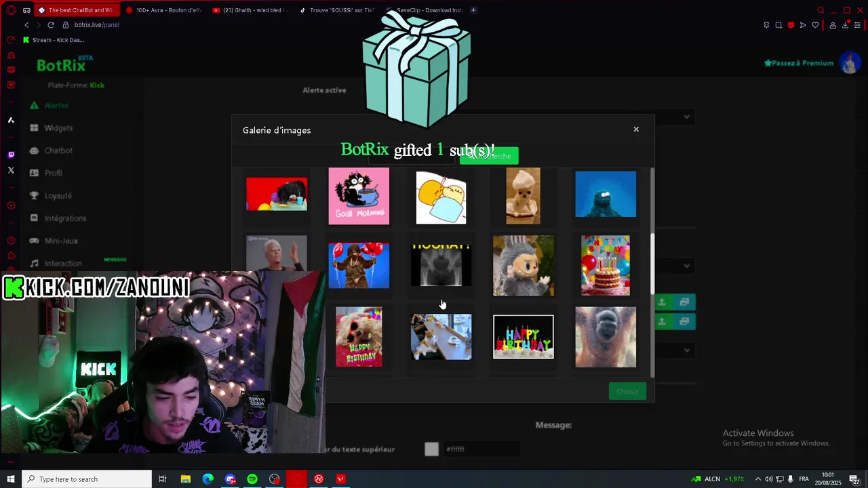The width and height of the screenshot is (868, 488).
Task: Open the Windows Start menu
Action: click(x=11, y=479)
